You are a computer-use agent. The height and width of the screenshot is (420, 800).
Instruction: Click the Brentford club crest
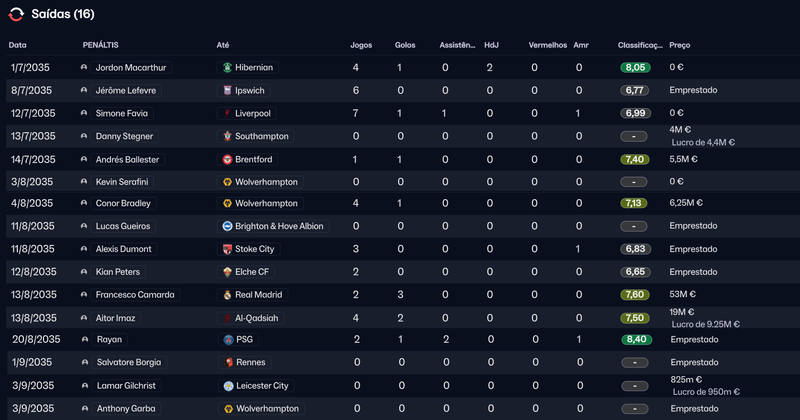(228, 159)
